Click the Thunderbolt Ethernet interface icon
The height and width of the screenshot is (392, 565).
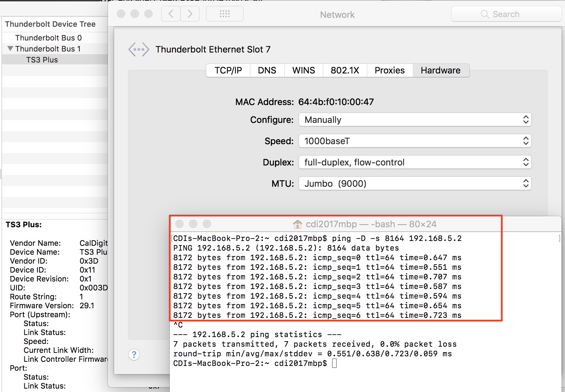(x=139, y=49)
